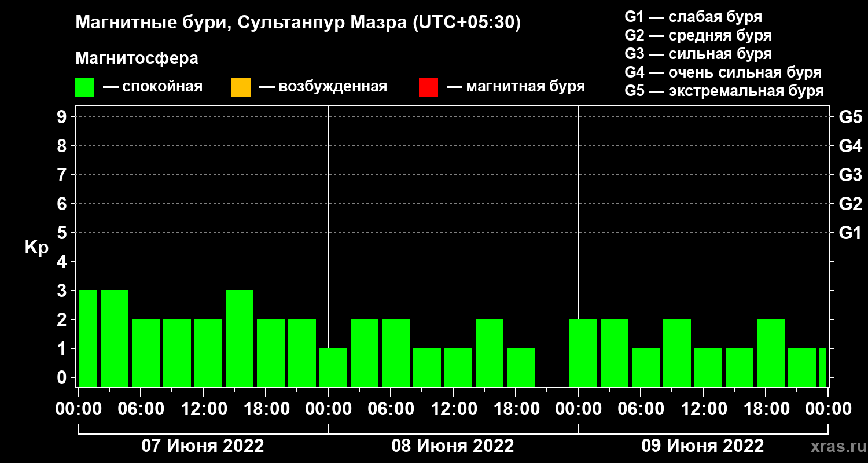This screenshot has height=463, width=868.
Task: Click the 18:00 tick label of 07 Июня
Action: coord(266,409)
